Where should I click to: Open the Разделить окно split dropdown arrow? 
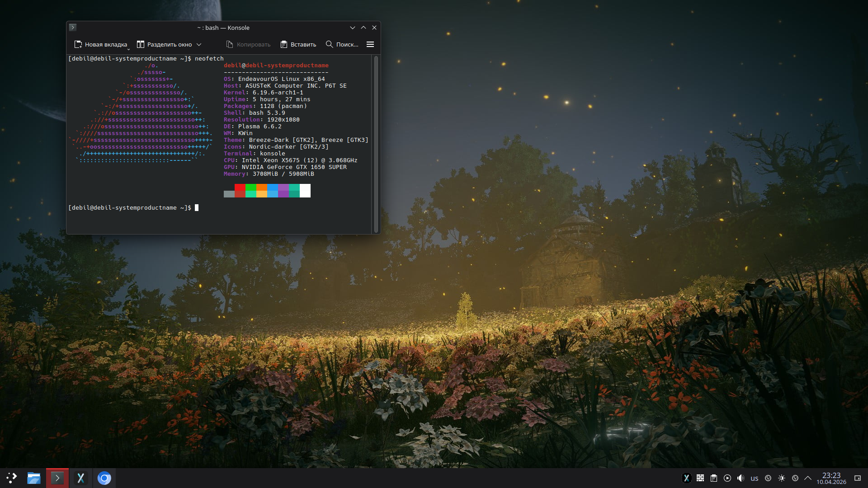click(199, 44)
